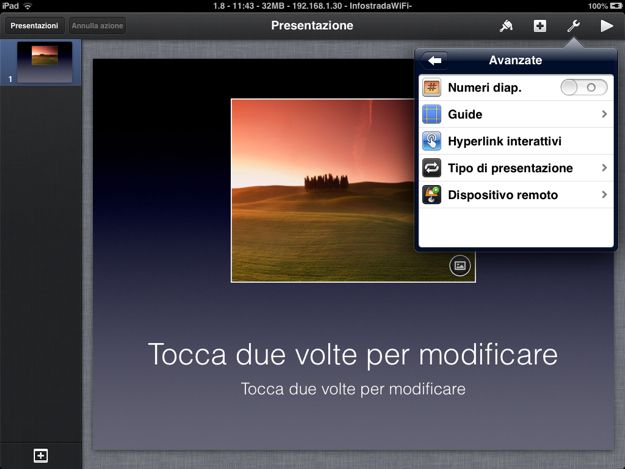Tap the image replace placeholder icon
625x469 pixels.
coord(459,266)
